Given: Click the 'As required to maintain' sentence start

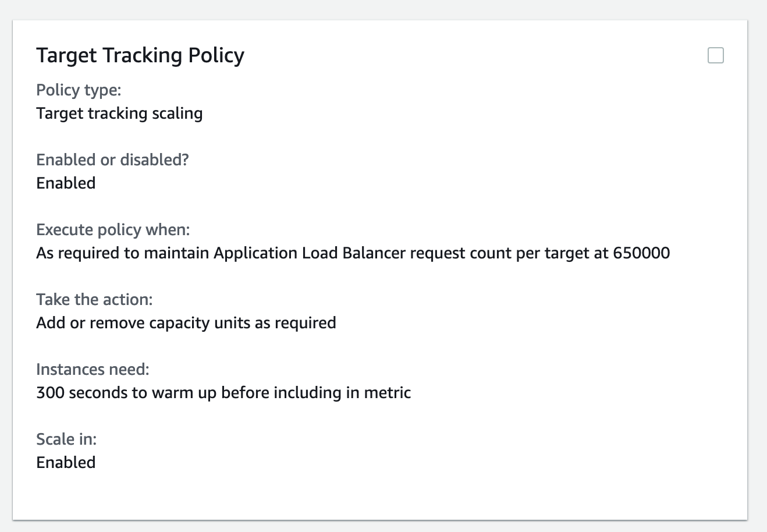Looking at the screenshot, I should [123, 253].
